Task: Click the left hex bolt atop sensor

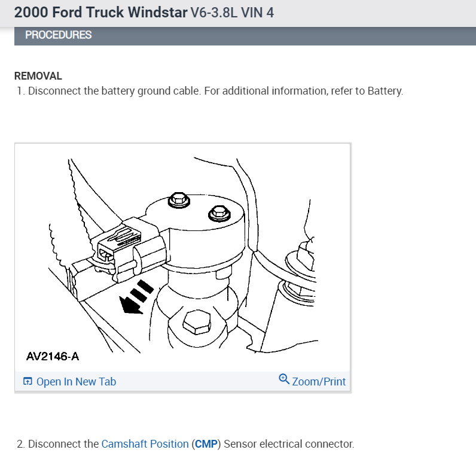Action: point(179,200)
